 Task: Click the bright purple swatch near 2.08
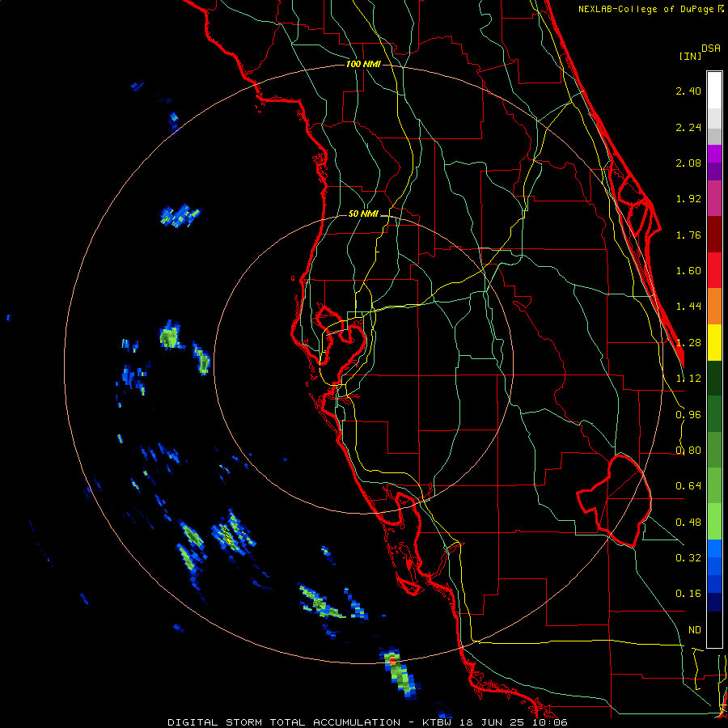click(714, 154)
